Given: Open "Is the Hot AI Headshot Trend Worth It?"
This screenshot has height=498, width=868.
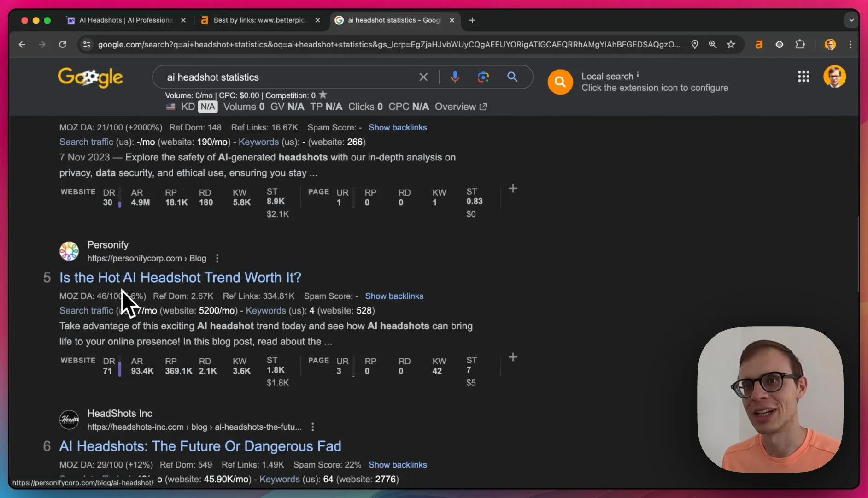Looking at the screenshot, I should tap(180, 277).
